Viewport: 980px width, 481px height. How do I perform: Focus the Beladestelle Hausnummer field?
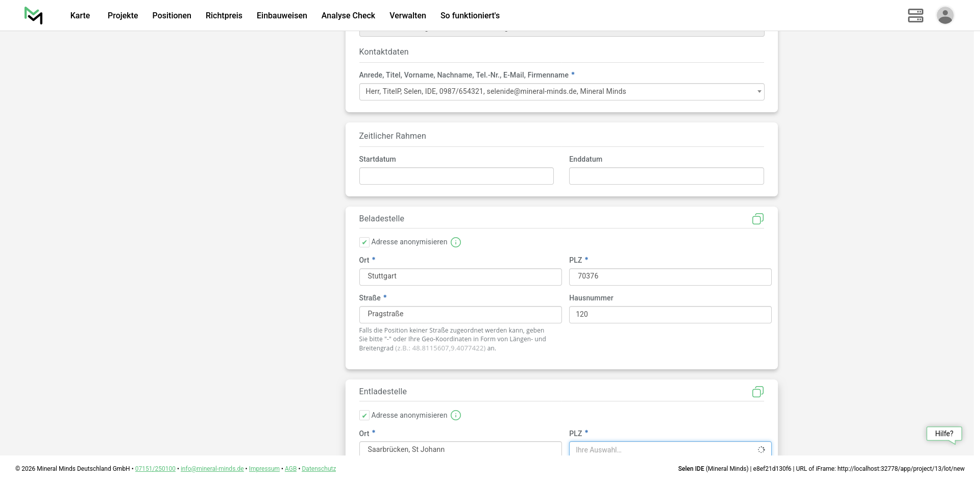coord(670,315)
